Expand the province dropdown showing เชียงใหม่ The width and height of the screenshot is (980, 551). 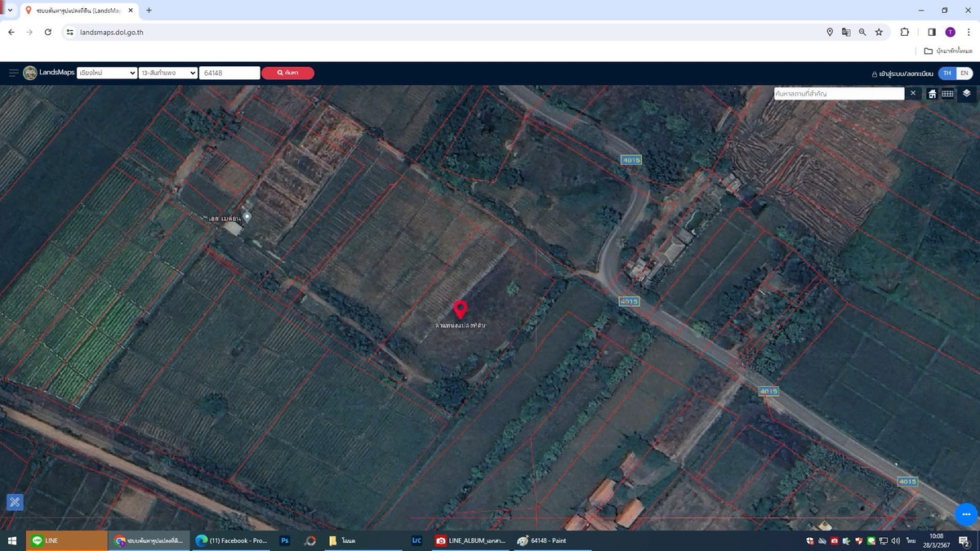[106, 73]
